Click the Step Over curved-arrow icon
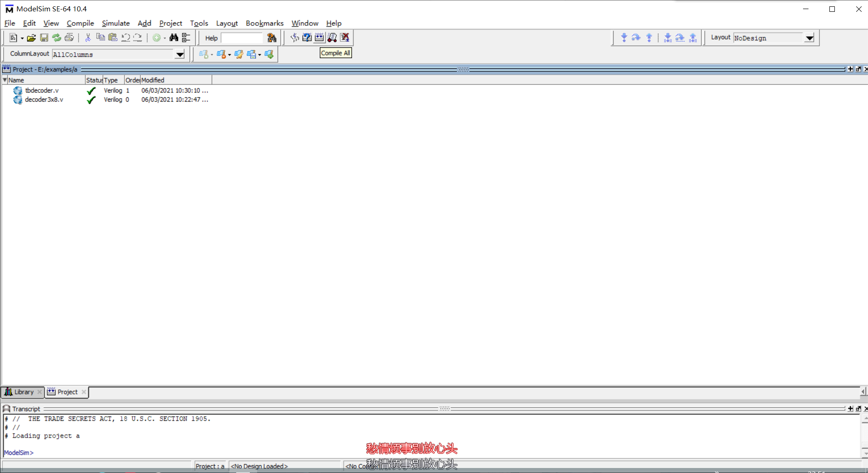Image resolution: width=868 pixels, height=473 pixels. (x=636, y=38)
